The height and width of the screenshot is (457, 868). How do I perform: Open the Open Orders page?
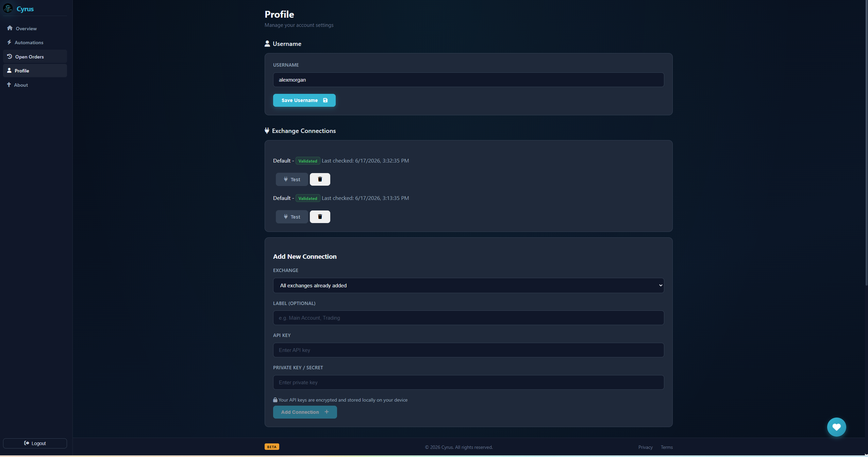click(35, 57)
